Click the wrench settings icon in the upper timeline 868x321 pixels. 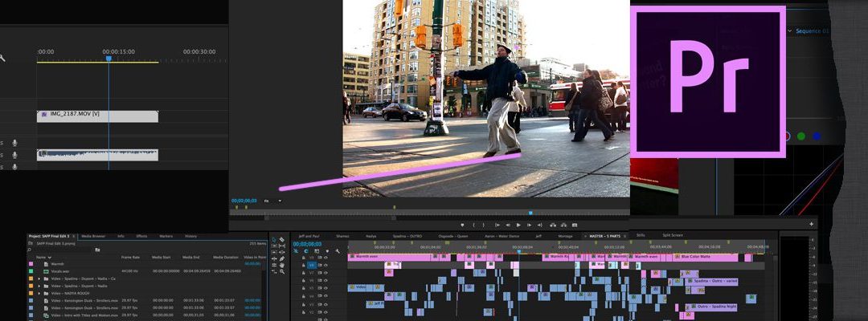point(3,58)
